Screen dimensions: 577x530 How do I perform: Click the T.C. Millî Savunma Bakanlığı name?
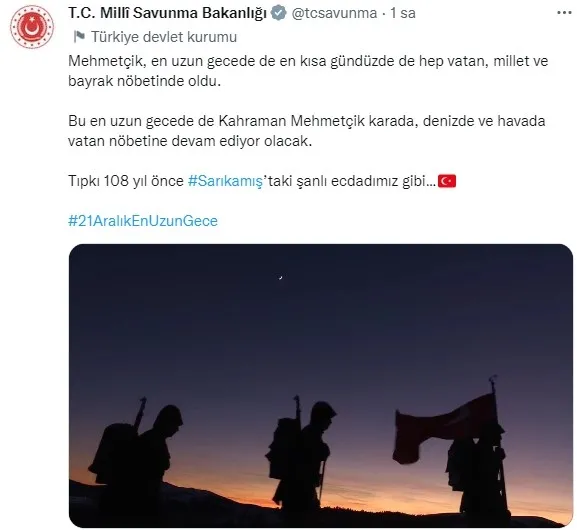click(x=167, y=13)
